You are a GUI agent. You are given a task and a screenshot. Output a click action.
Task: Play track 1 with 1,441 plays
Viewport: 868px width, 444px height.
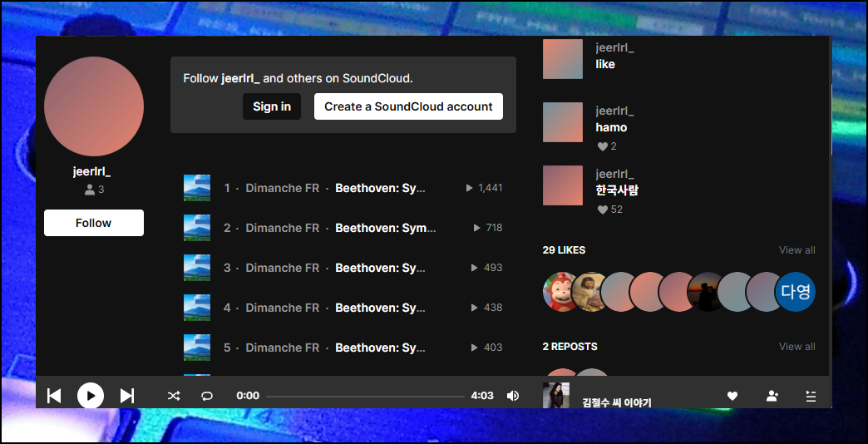(343, 188)
